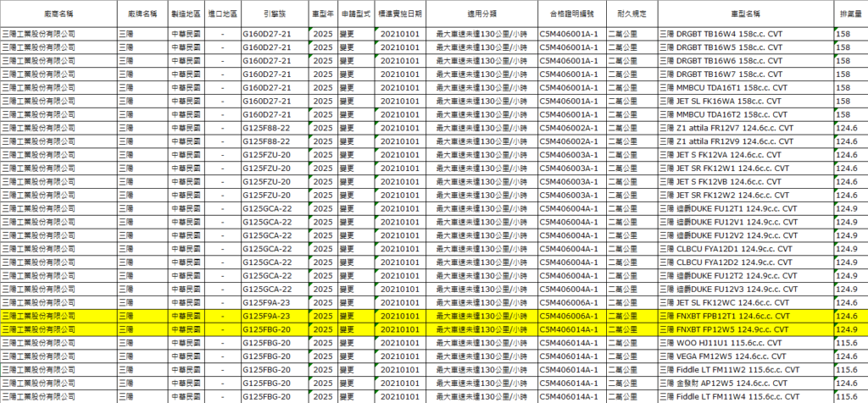The image size is (868, 403).
Task: Select cell 三陽 JET S FK12VA 124.6c.c. CVT
Action: coord(746,155)
